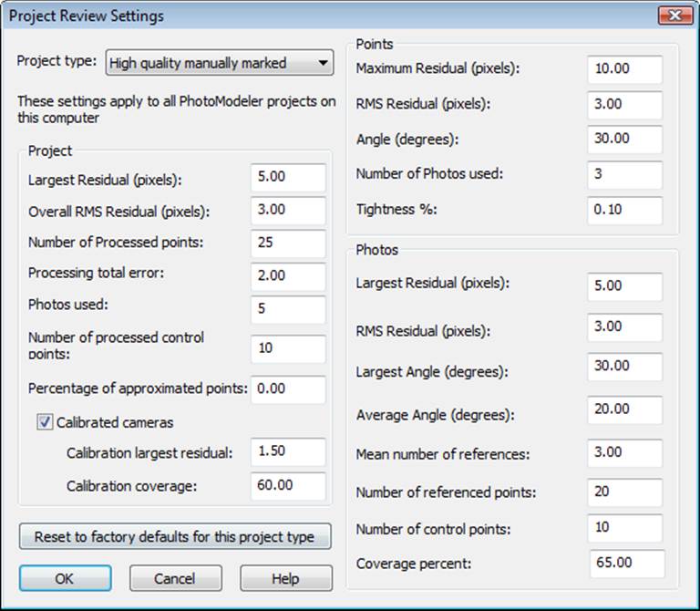
Task: Click the Tightness % input field
Action: point(625,210)
